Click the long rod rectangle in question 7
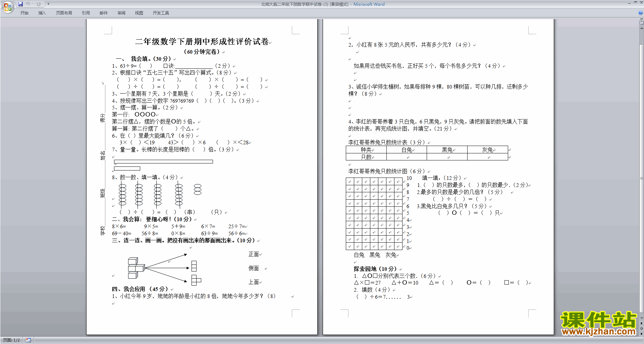This screenshot has width=644, height=344. [163, 161]
